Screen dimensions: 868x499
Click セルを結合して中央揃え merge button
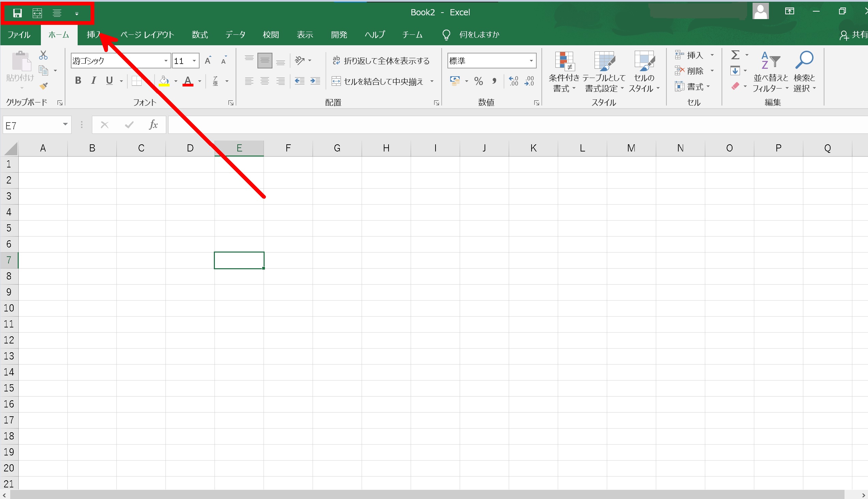tap(377, 81)
